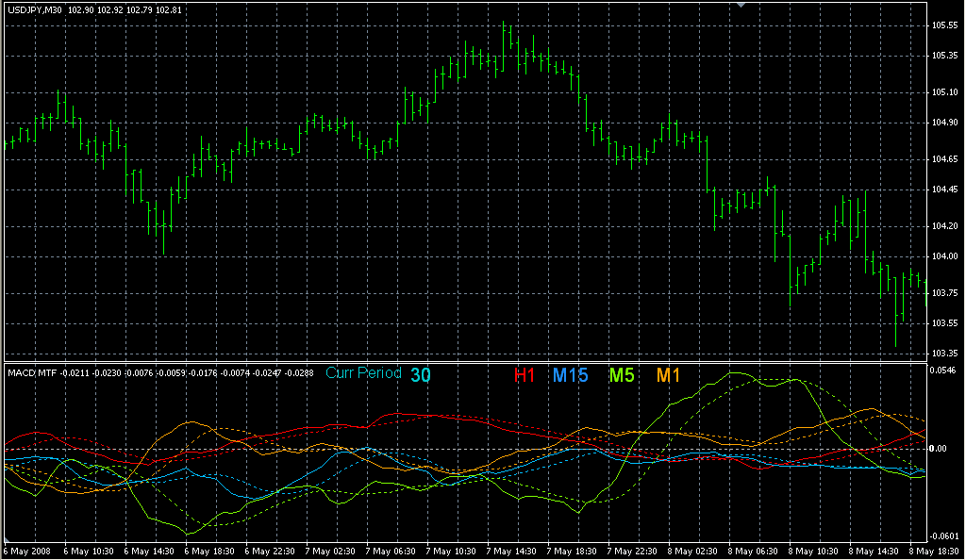Click the 7 May 14:30 time label
The height and width of the screenshot is (560, 966).
[511, 551]
